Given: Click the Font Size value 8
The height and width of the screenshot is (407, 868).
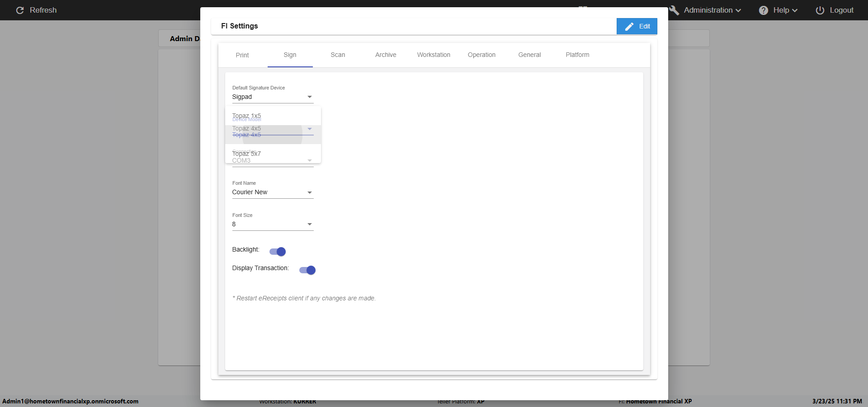Looking at the screenshot, I should [234, 225].
